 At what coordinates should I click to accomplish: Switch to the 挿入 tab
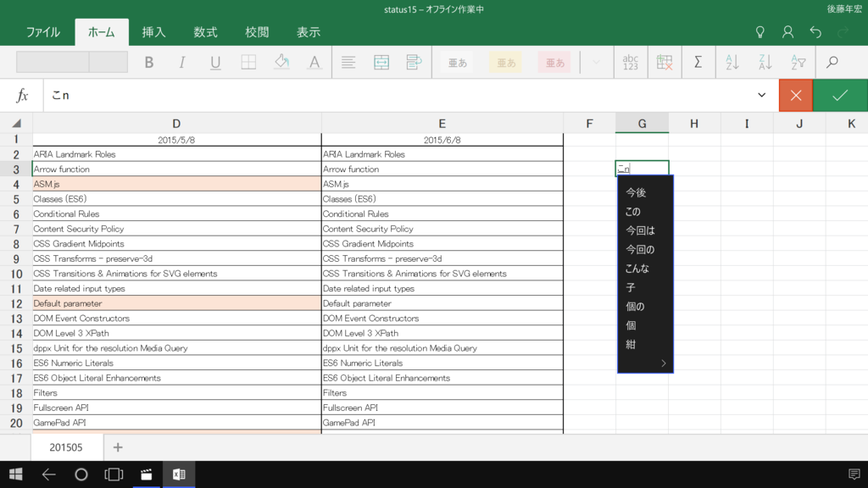tap(153, 32)
